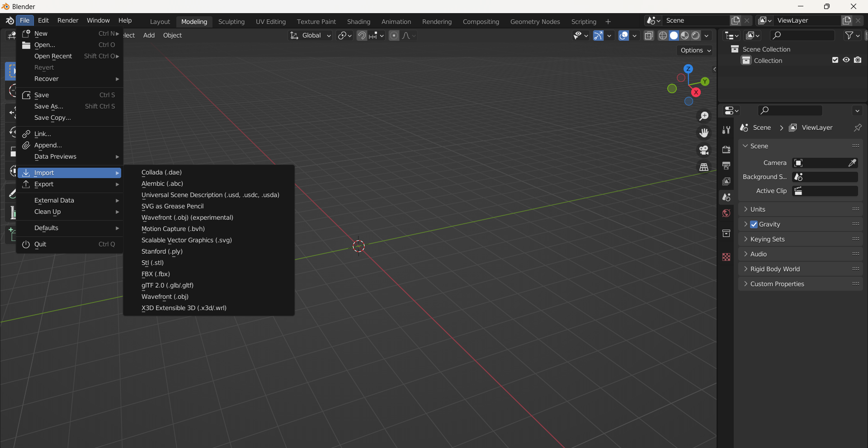Click the hand pan view icon

coord(704,133)
